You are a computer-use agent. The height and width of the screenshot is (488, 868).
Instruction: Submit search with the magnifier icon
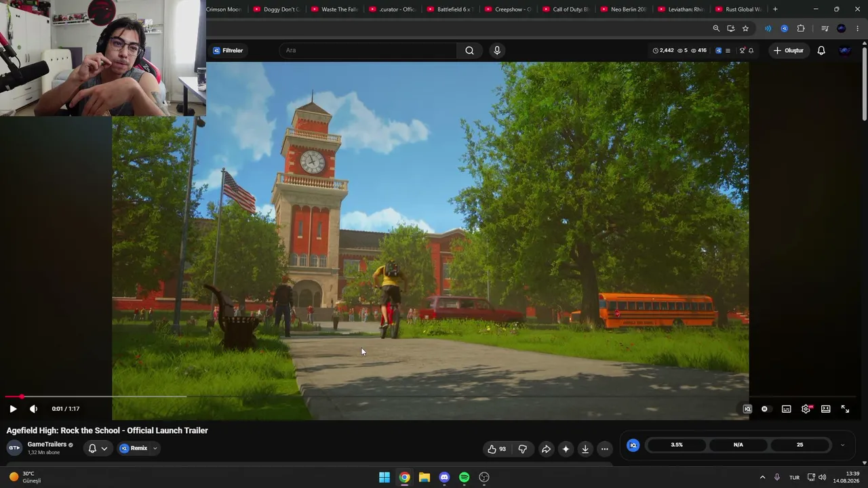click(469, 50)
